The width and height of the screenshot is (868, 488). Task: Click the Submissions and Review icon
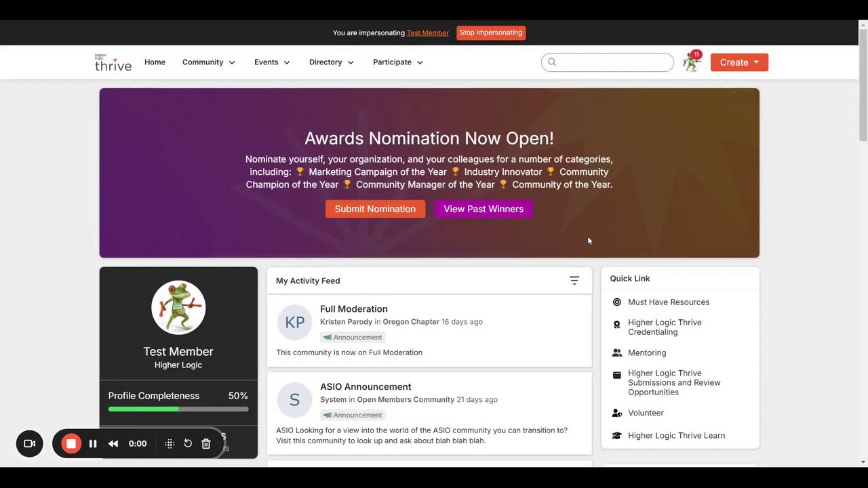coord(616,375)
